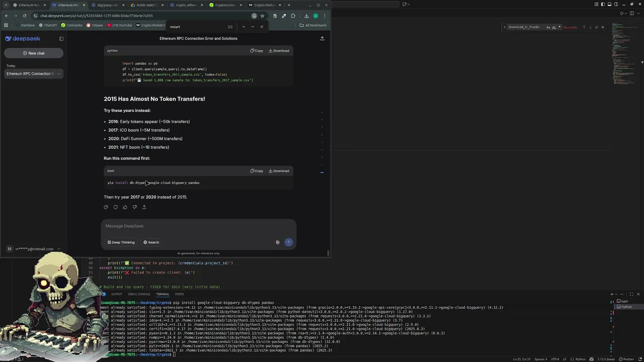The height and width of the screenshot is (362, 644).
Task: Switch to the first Ethereum Node browser tab
Action: [x=29, y=5]
